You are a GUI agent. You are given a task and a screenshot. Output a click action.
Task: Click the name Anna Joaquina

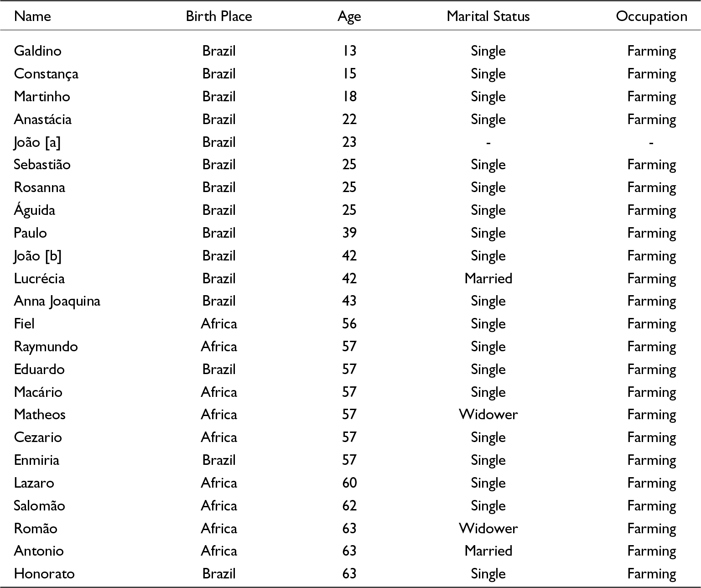pos(57,301)
